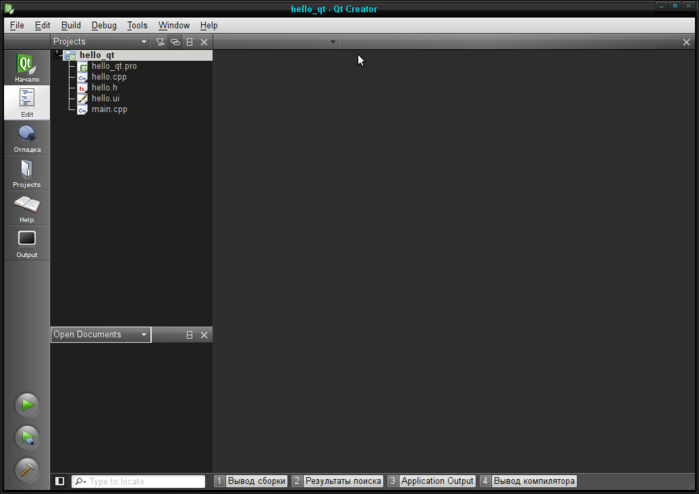The image size is (699, 494).
Task: Click the Type to locate field
Action: coord(138,481)
